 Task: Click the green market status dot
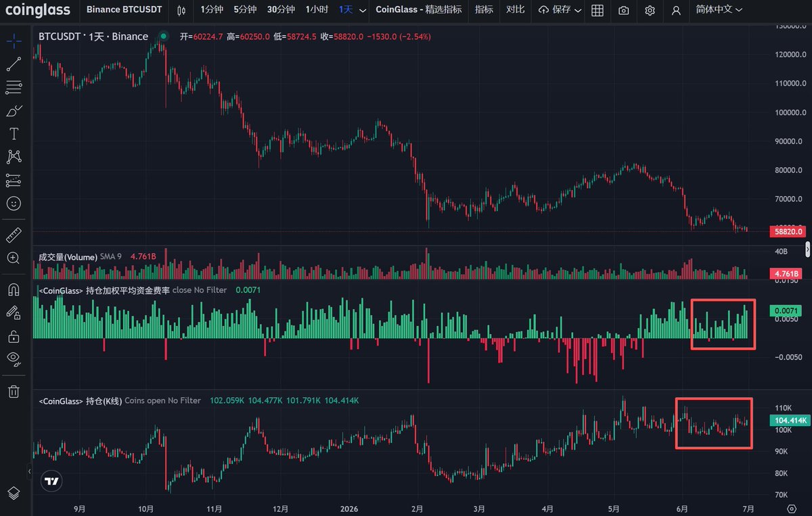(x=163, y=37)
